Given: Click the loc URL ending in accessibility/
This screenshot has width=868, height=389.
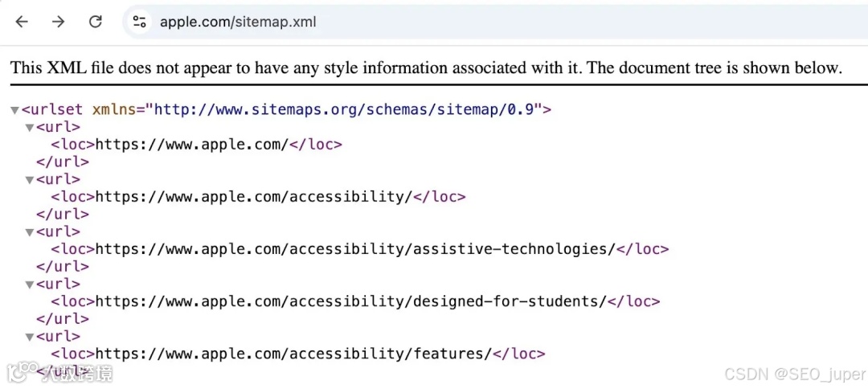Looking at the screenshot, I should point(253,197).
